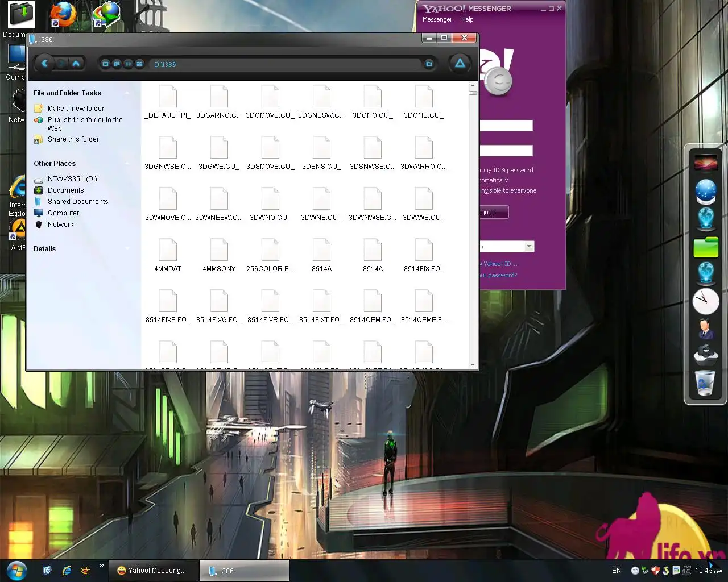Click the EN language indicator
Viewport: 728px width, 582px height.
pyautogui.click(x=617, y=571)
